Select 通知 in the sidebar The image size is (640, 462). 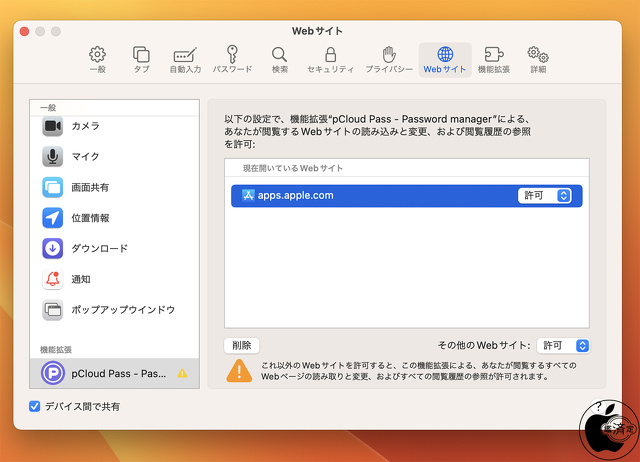[x=114, y=279]
